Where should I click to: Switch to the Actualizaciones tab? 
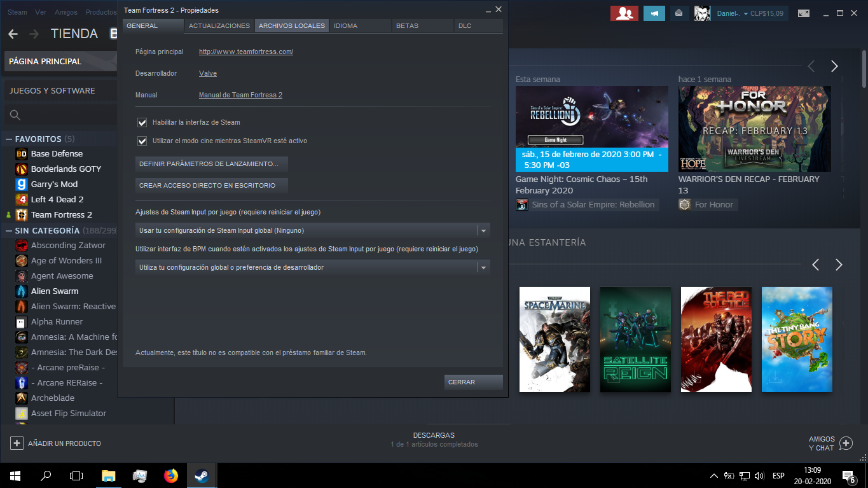click(219, 25)
